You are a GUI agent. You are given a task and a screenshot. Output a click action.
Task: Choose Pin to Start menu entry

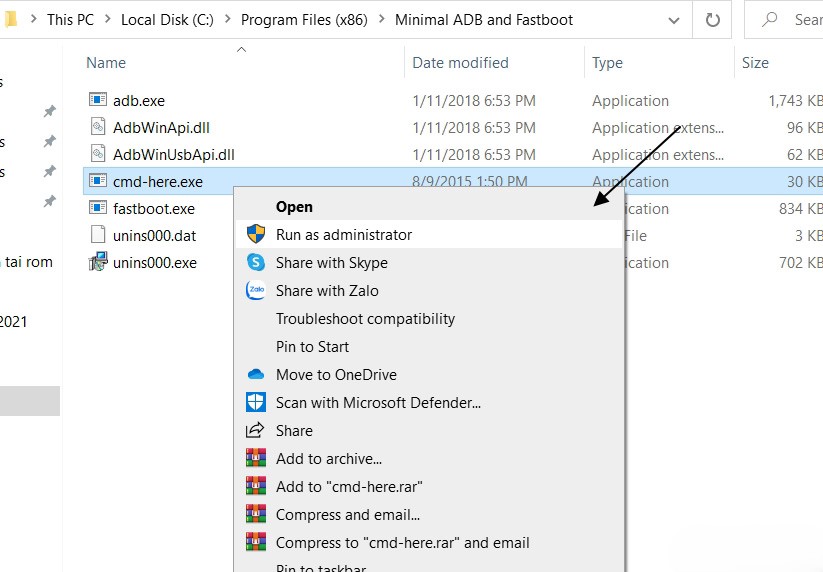[x=312, y=347]
